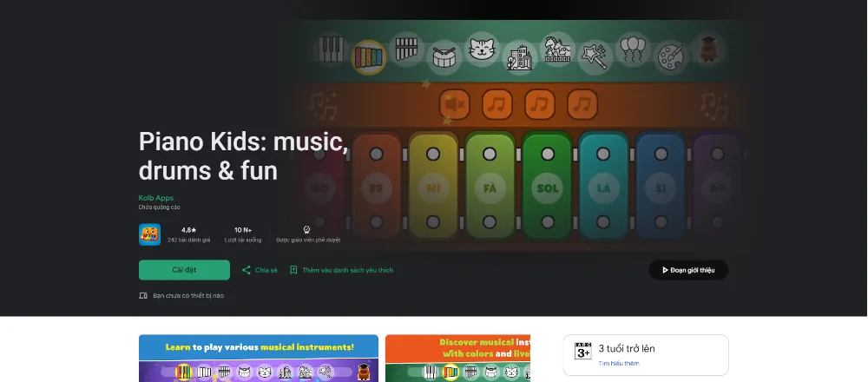Share the app via Chia sẻ
This screenshot has height=382, width=868.
(x=260, y=270)
